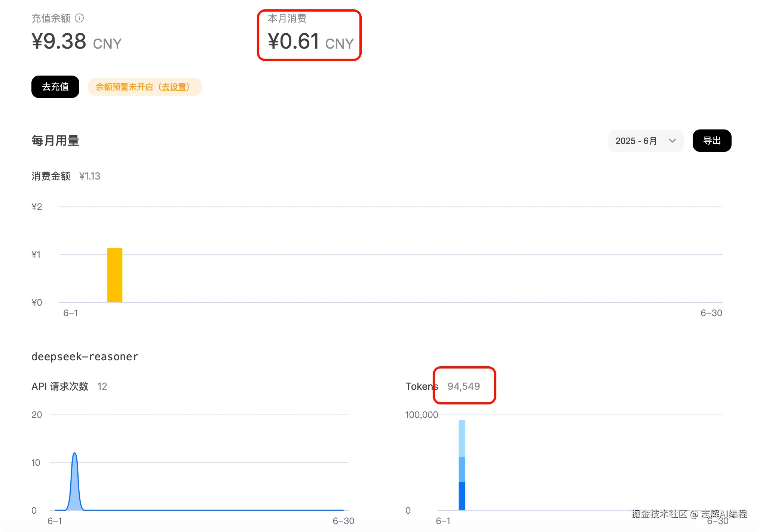Click the API 请求次数 12 label
The image size is (760, 532).
[69, 386]
